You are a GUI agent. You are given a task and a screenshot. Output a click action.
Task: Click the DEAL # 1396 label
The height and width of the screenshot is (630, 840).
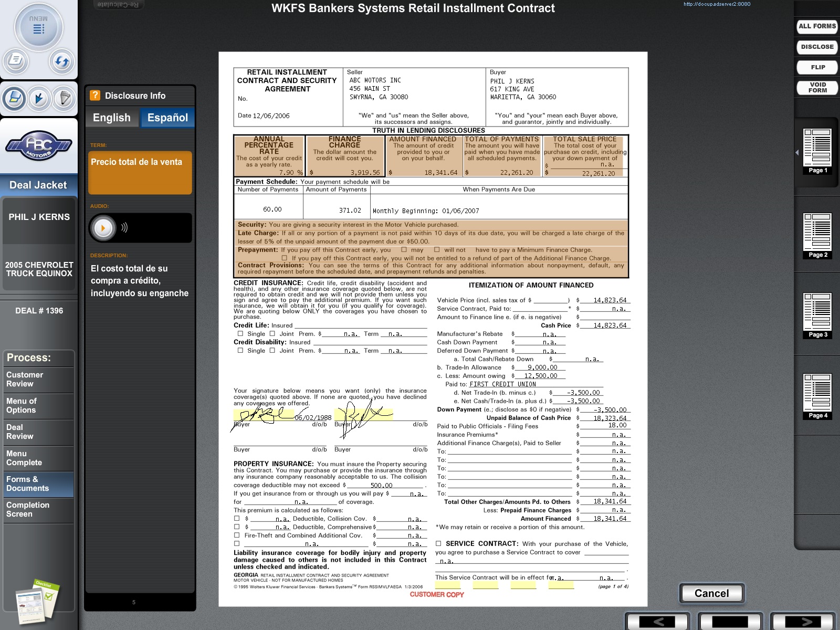[39, 311]
